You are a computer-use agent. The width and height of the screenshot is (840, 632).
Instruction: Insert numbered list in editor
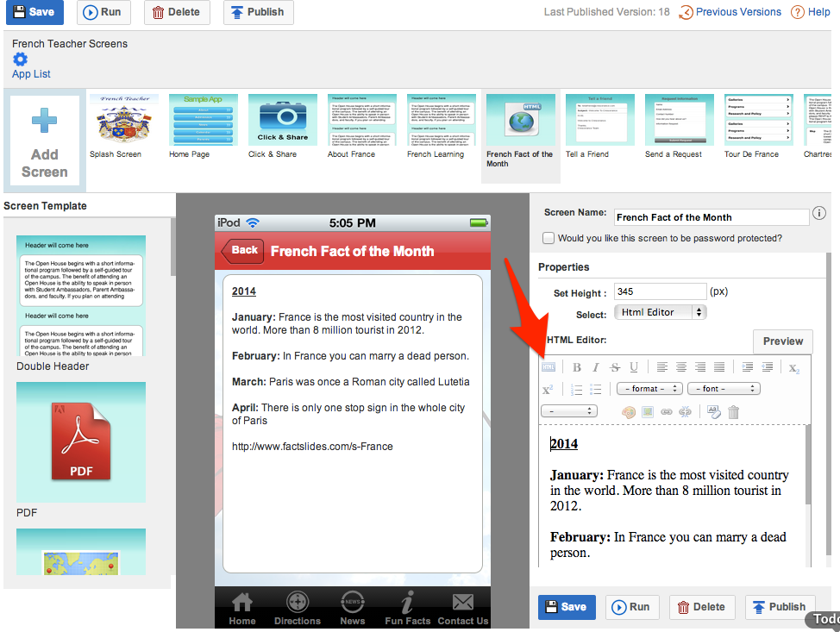tap(576, 390)
